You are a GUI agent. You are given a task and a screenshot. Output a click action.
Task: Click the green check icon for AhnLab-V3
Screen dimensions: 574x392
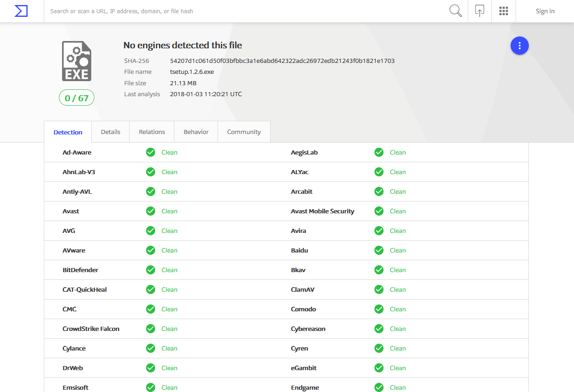tap(151, 172)
